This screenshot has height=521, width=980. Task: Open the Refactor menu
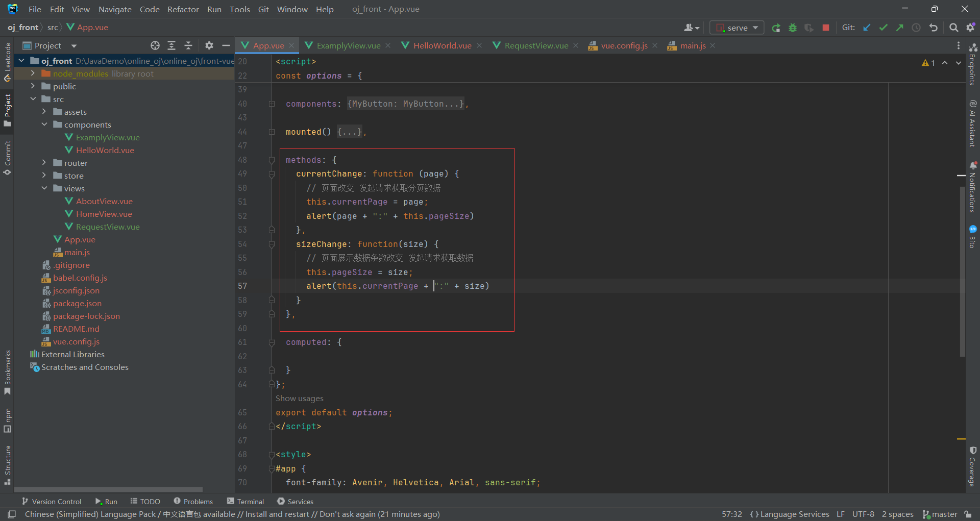coord(183,9)
